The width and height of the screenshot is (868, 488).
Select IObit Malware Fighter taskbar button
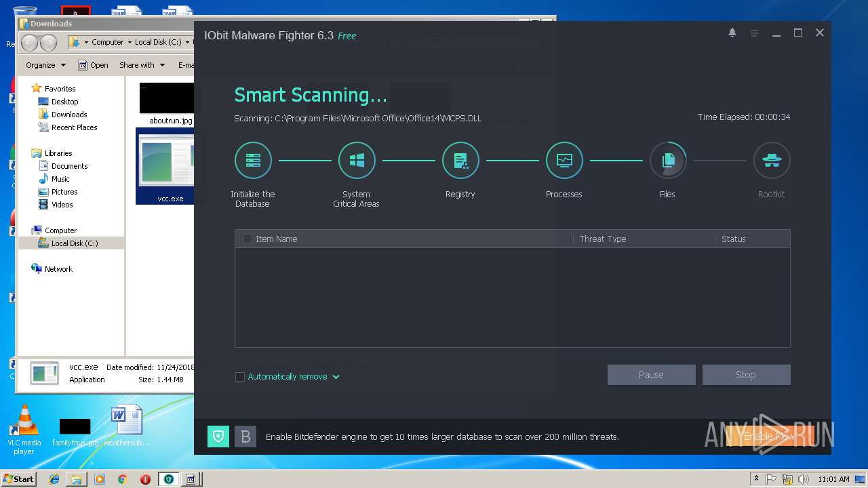click(168, 479)
